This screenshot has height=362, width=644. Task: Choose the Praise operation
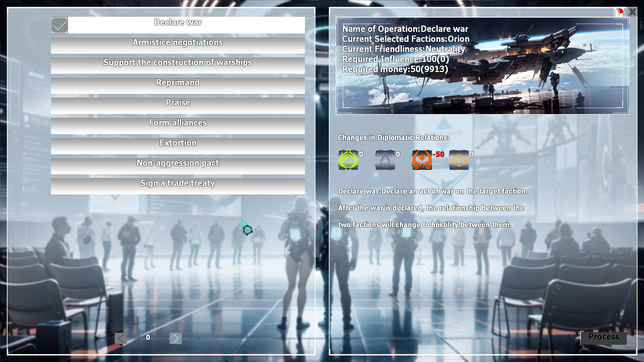[178, 106]
